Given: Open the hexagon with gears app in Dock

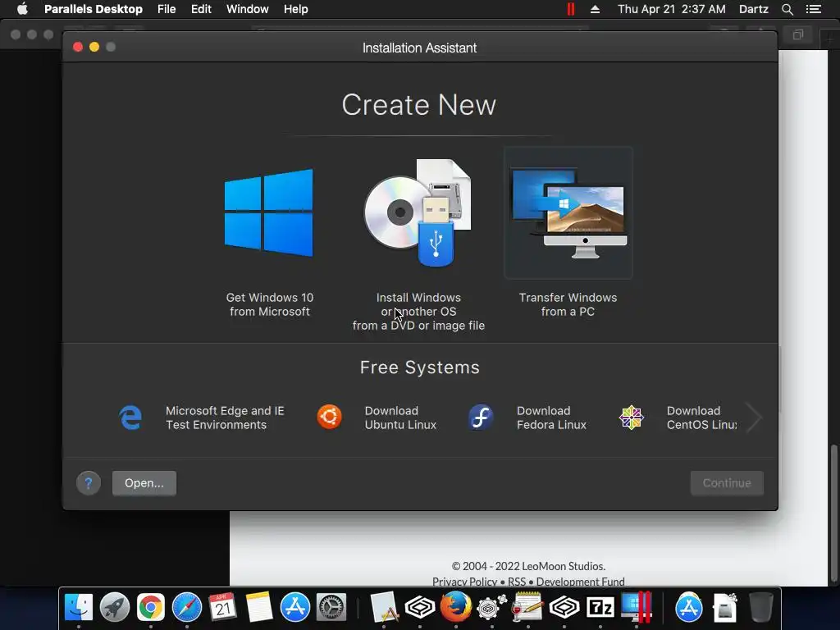Looking at the screenshot, I should click(x=491, y=608).
